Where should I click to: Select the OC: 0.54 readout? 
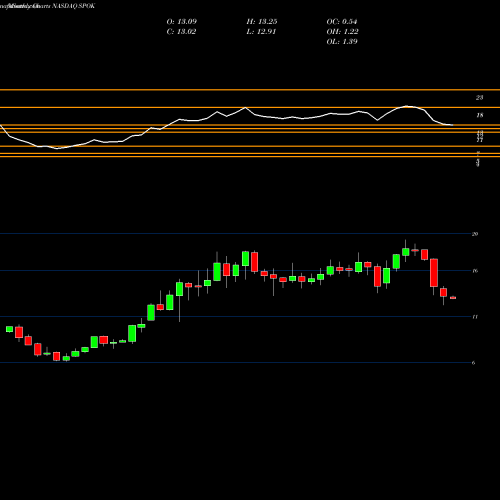click(342, 22)
